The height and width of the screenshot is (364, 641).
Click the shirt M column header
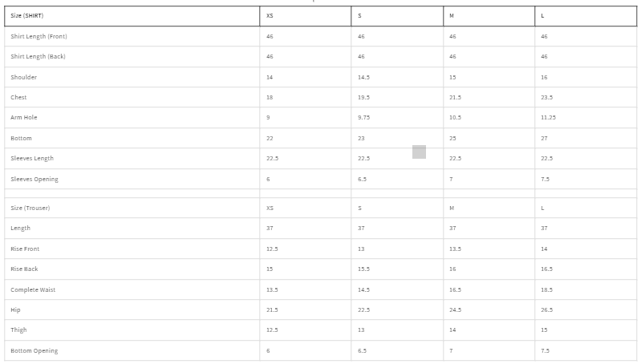pos(489,16)
